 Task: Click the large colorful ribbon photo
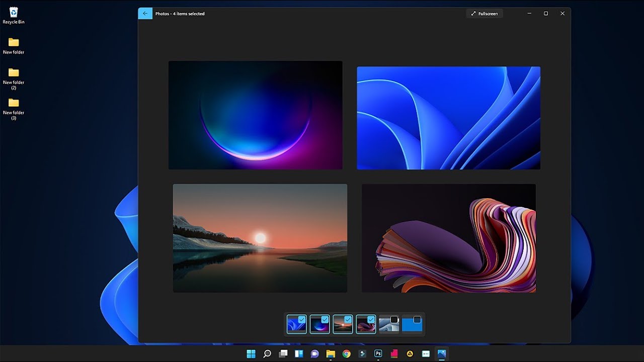tap(449, 238)
